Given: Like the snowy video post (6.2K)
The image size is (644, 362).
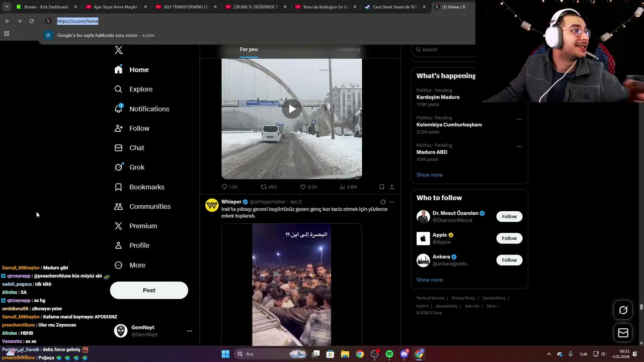Looking at the screenshot, I should (308, 187).
